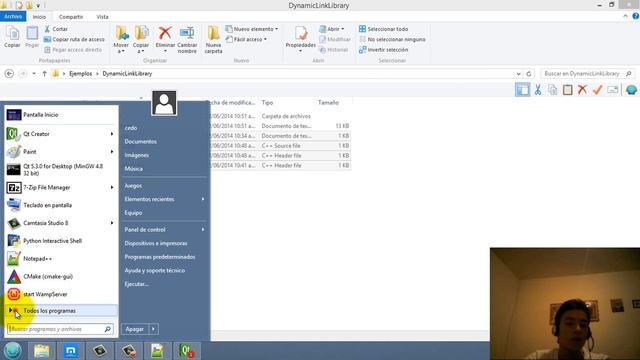
Task: Open Nuevo elemento dropdown
Action: pyautogui.click(x=252, y=29)
